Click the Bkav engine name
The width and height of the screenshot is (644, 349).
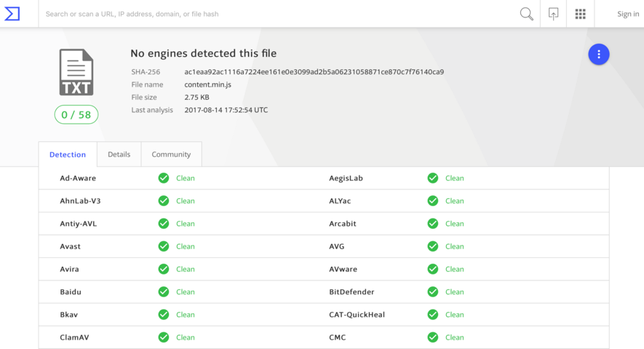68,315
